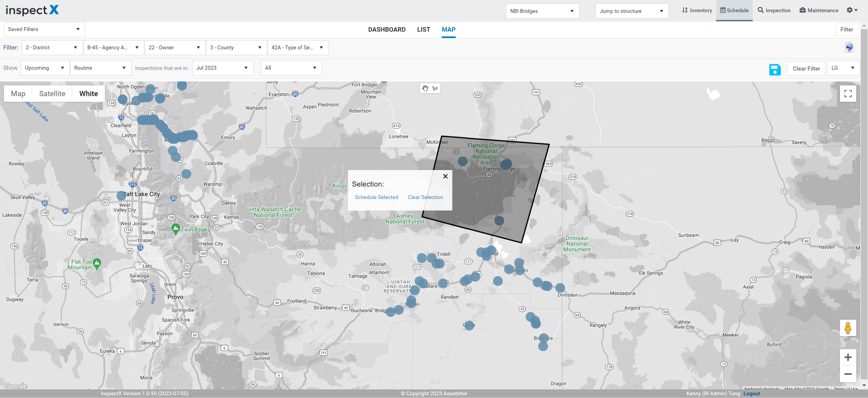Export map data with KML icon

click(x=849, y=47)
